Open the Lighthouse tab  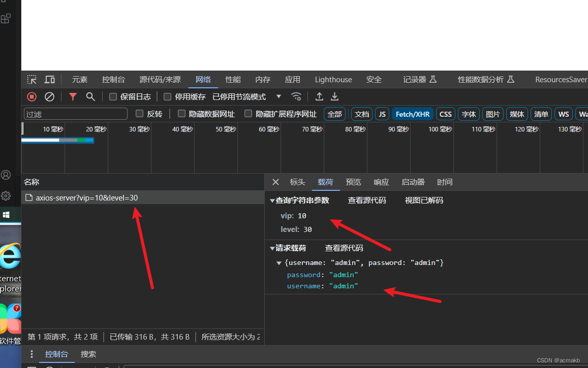pyautogui.click(x=333, y=79)
